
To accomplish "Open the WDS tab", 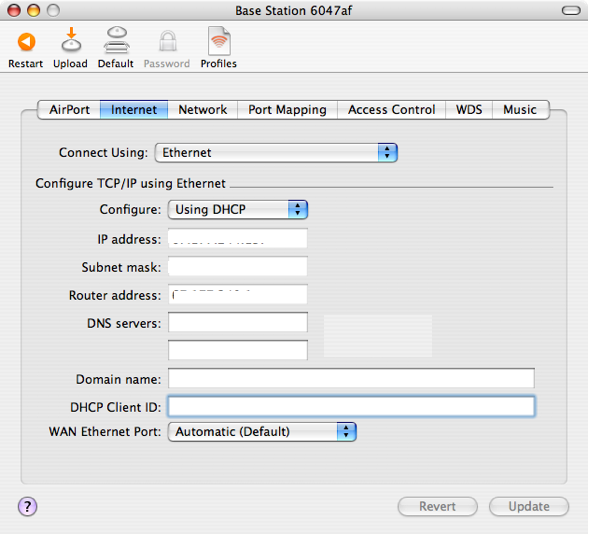I will 469,110.
